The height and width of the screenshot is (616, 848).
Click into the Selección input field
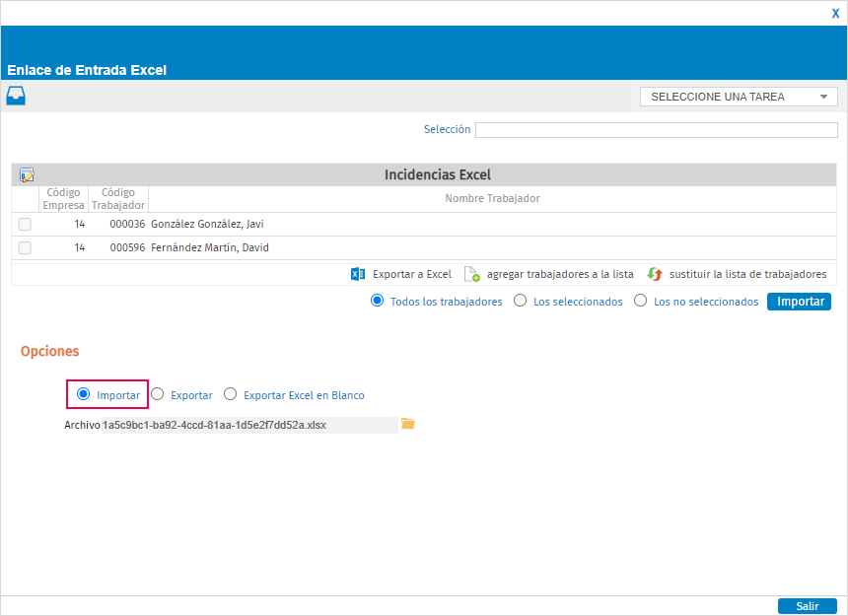tap(657, 130)
